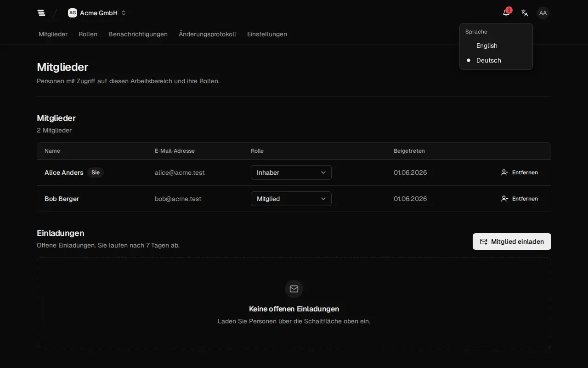The image size is (588, 368).
Task: Open the Einstellungen tab
Action: [267, 34]
